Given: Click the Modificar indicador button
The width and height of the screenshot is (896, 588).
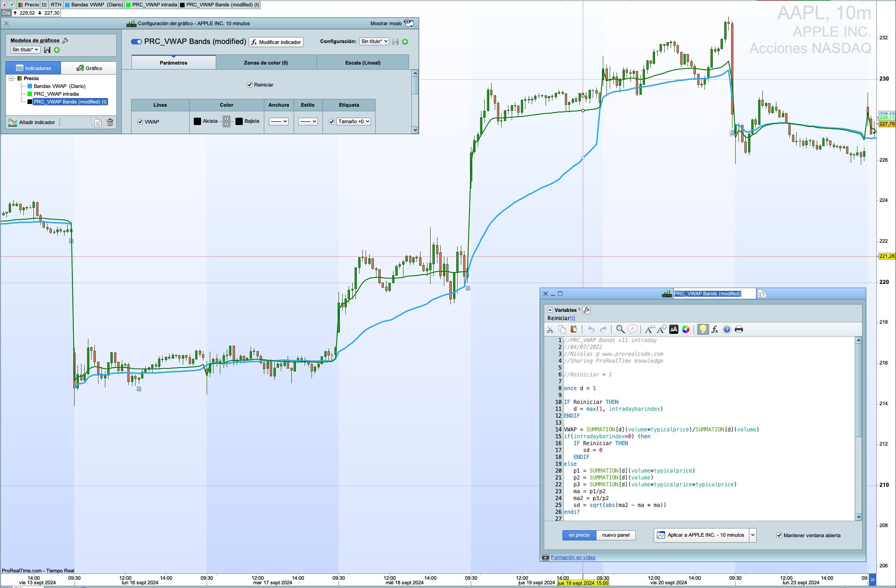Looking at the screenshot, I should tap(276, 42).
